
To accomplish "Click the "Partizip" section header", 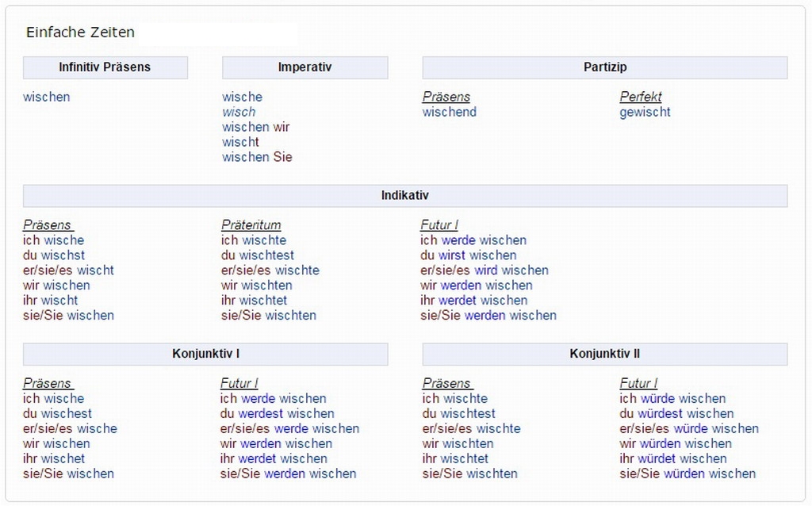I will (604, 67).
